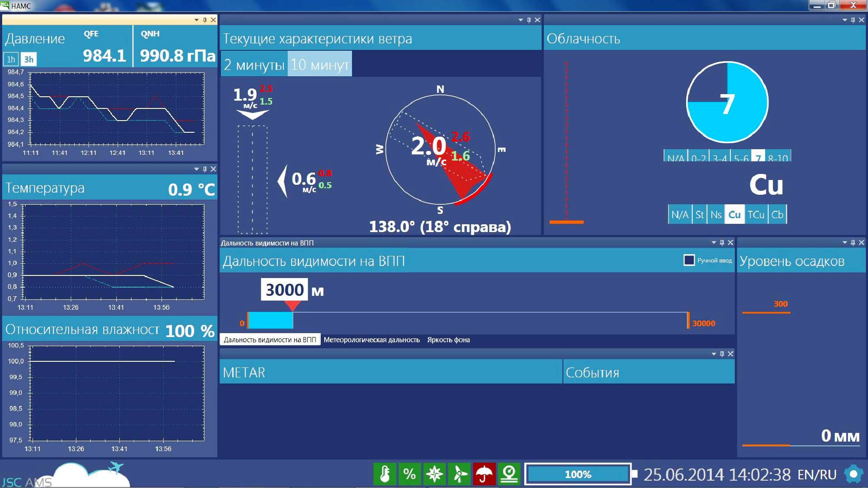Close the runway visibility panel
The image size is (868, 488).
click(730, 242)
